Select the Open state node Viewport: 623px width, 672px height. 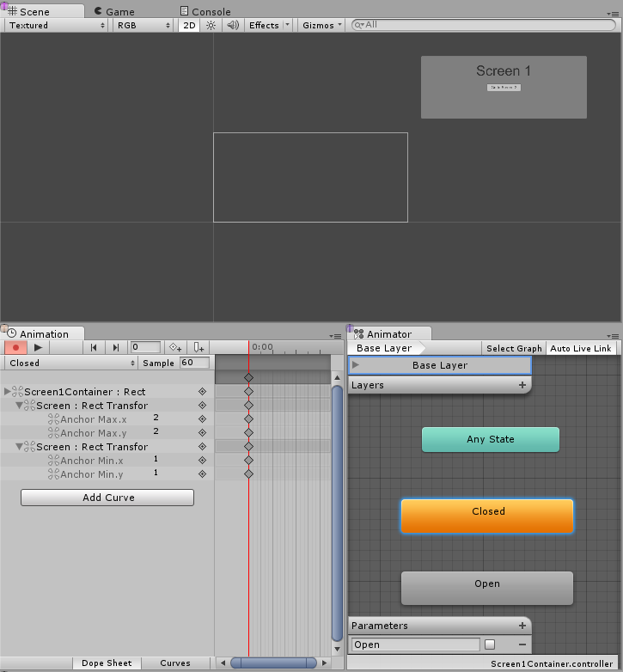tap(487, 588)
